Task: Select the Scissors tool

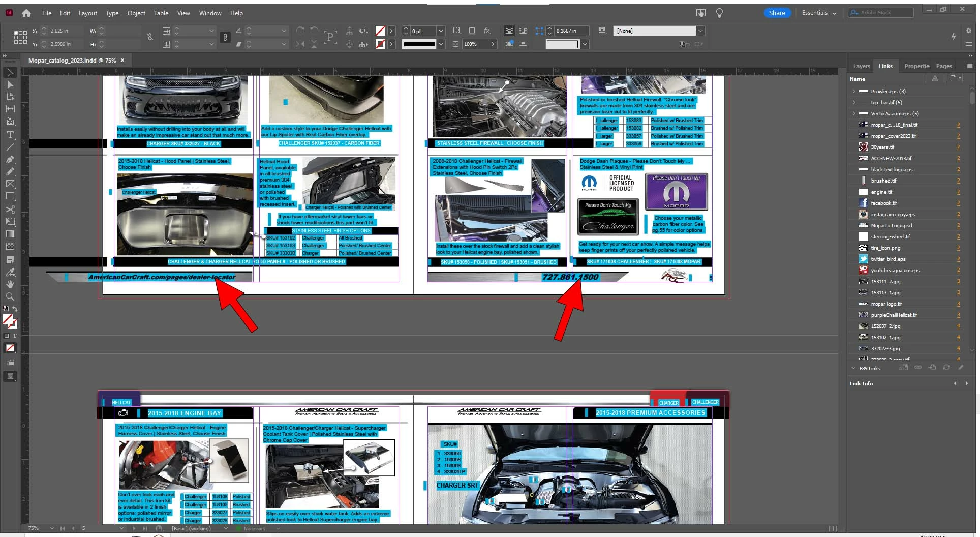Action: click(x=10, y=209)
